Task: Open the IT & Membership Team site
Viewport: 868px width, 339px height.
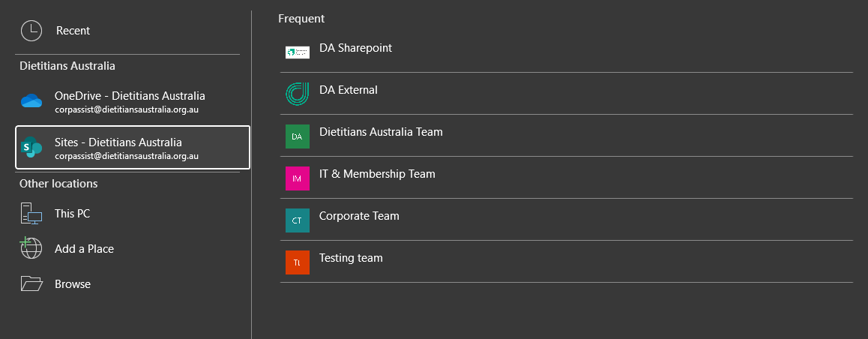Action: click(x=377, y=174)
